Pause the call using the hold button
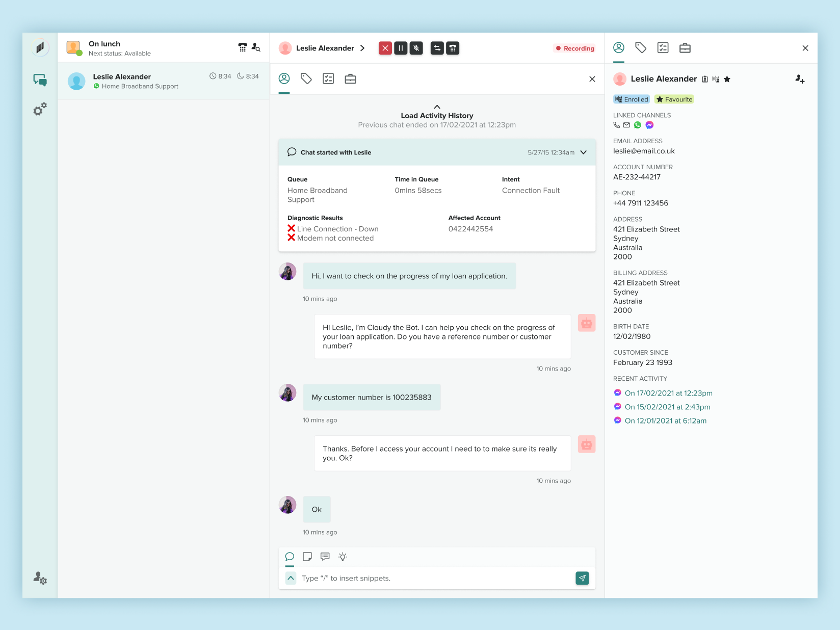This screenshot has height=630, width=840. [x=401, y=48]
